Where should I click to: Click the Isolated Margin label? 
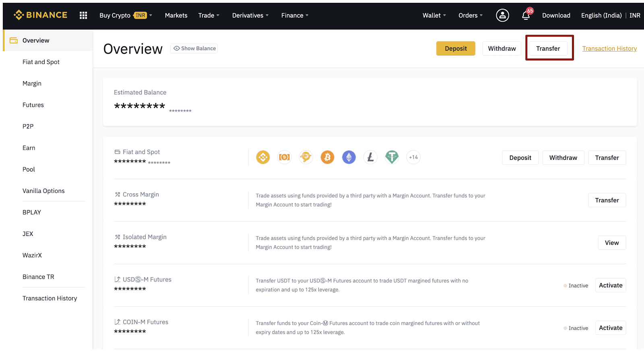pos(144,237)
